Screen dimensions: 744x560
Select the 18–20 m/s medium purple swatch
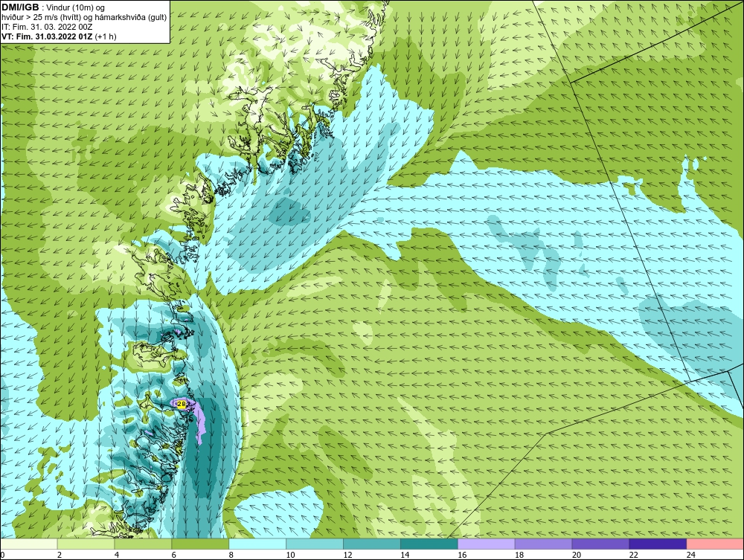(x=543, y=544)
